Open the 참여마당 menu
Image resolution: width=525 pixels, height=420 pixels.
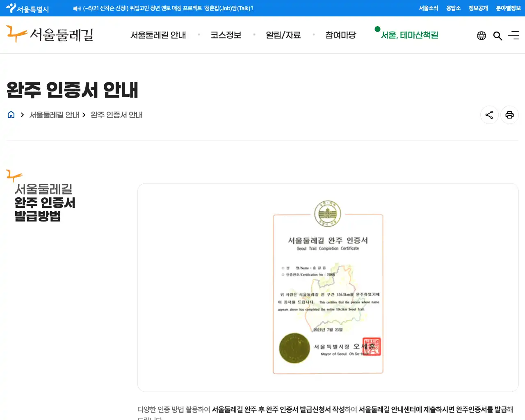coord(340,35)
